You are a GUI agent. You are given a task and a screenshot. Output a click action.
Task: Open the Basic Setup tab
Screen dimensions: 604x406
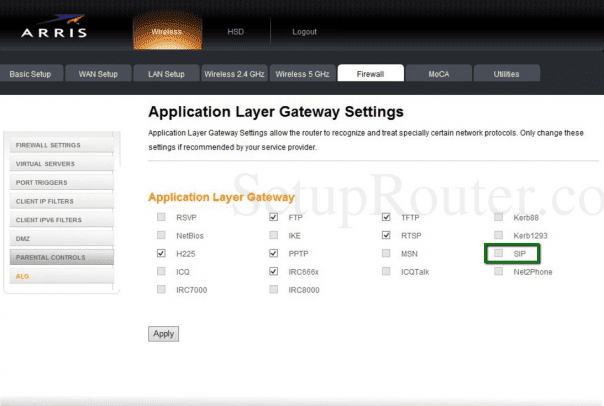point(33,74)
